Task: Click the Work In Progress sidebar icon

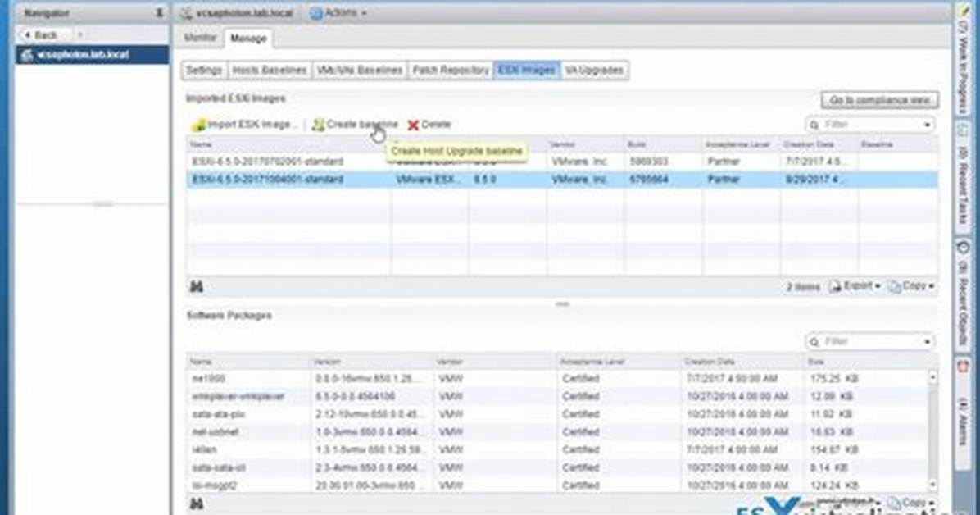Action: pyautogui.click(x=964, y=11)
